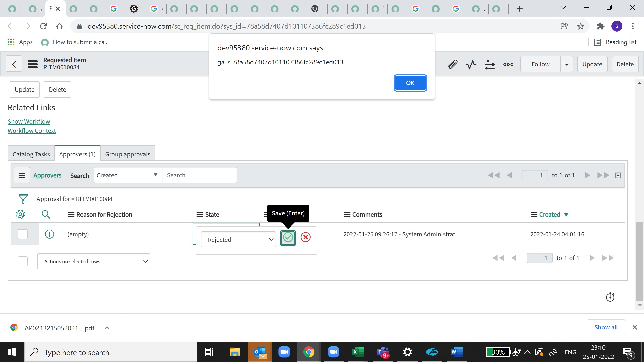The width and height of the screenshot is (644, 362).
Task: Expand the downloaded PDF options chevron
Action: click(107, 328)
